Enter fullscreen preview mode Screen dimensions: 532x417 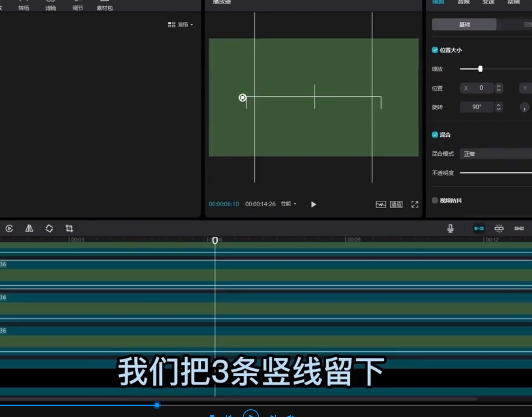tap(414, 204)
